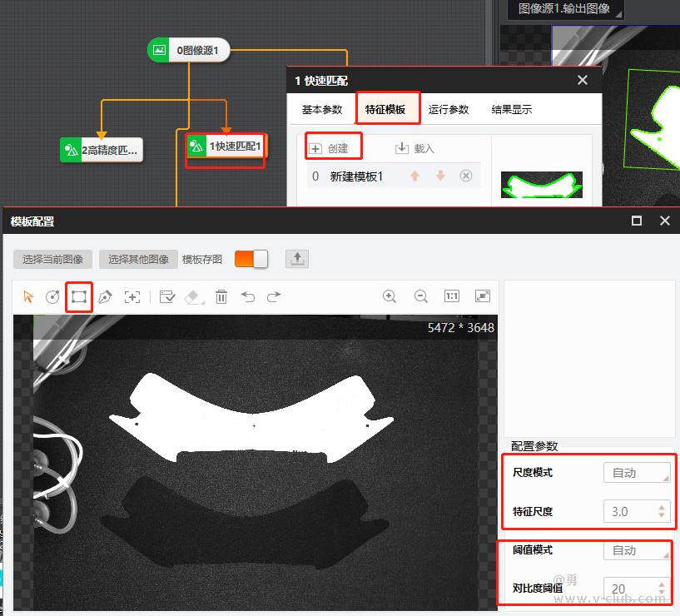680x616 pixels.
Task: Select the rectangle ROI drawing tool
Action: click(x=79, y=296)
